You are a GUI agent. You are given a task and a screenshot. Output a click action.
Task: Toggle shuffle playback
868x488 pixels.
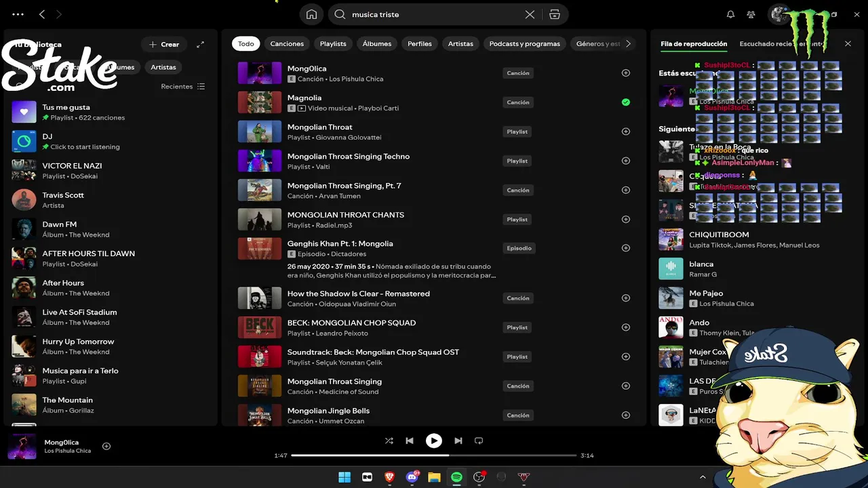click(x=389, y=441)
